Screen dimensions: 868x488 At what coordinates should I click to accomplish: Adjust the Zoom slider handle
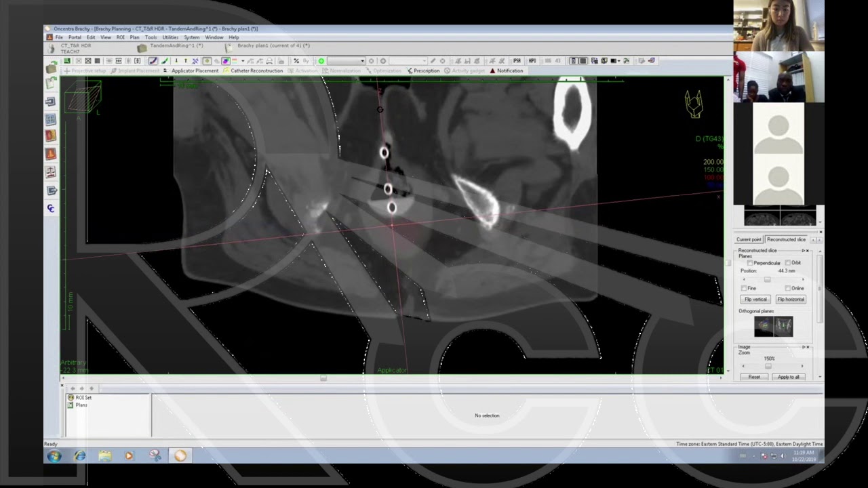coord(768,366)
